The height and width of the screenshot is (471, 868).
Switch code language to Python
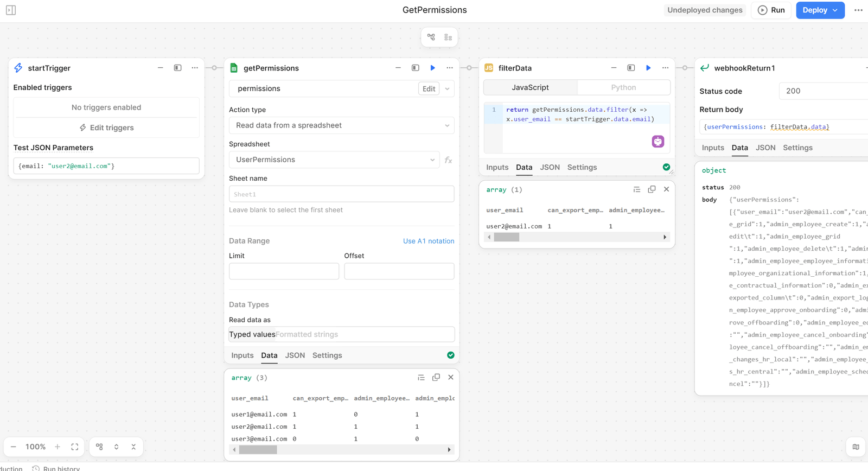[x=623, y=87]
